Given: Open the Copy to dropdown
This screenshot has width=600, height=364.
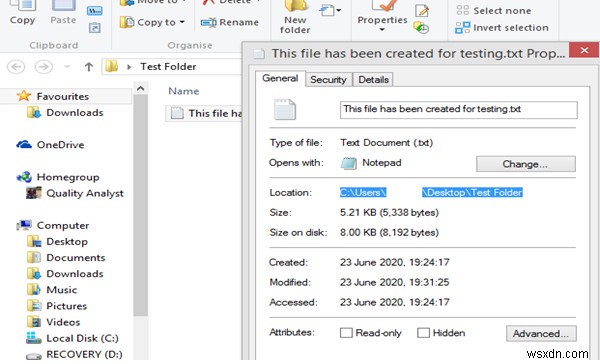Looking at the screenshot, I should tap(152, 22).
